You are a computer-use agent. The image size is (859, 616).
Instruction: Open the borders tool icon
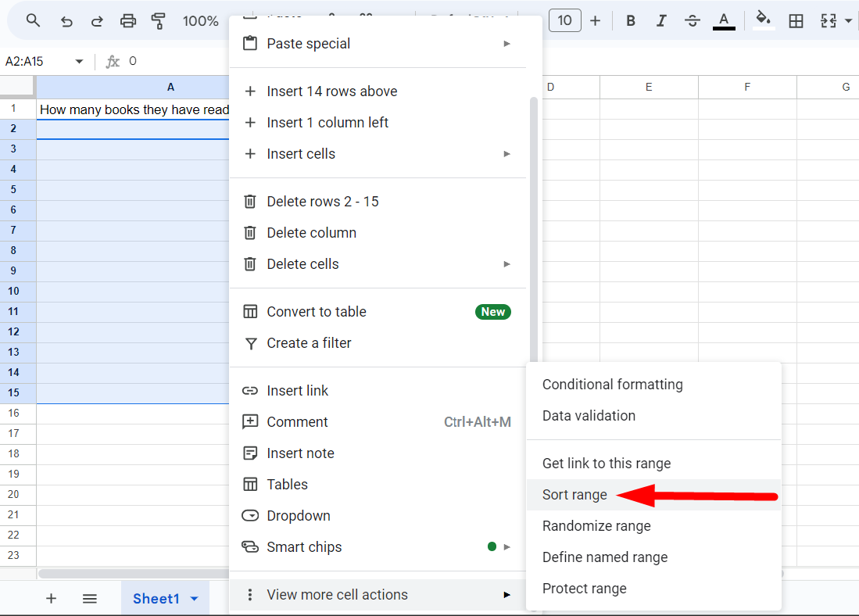(x=796, y=21)
